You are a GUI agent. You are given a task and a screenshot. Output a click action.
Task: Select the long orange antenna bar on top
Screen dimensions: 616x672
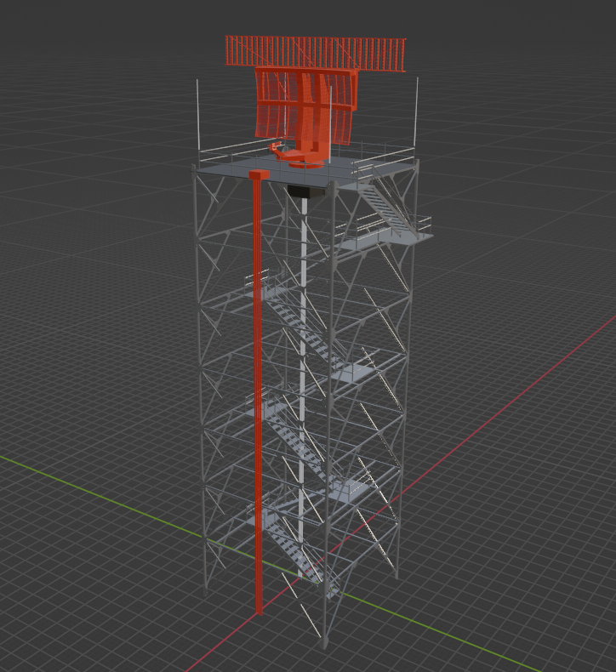pyautogui.click(x=316, y=54)
